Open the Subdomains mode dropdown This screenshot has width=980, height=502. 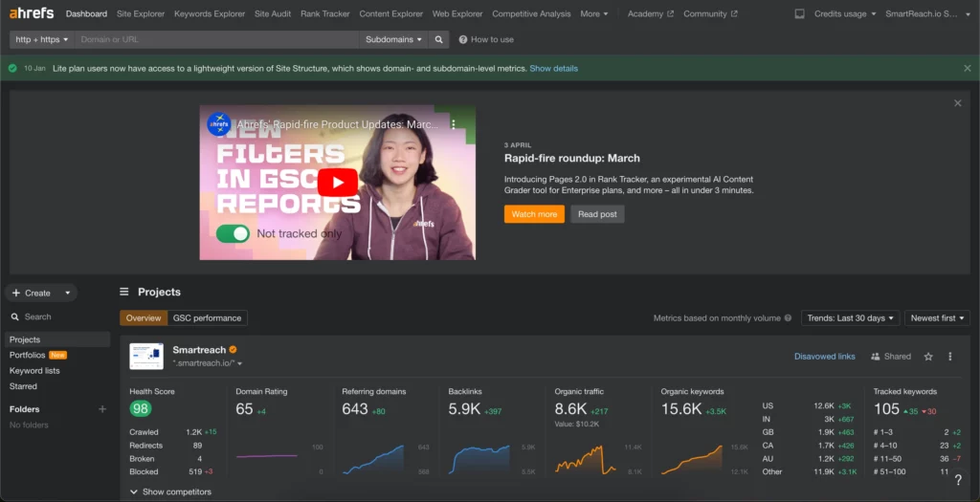point(393,39)
